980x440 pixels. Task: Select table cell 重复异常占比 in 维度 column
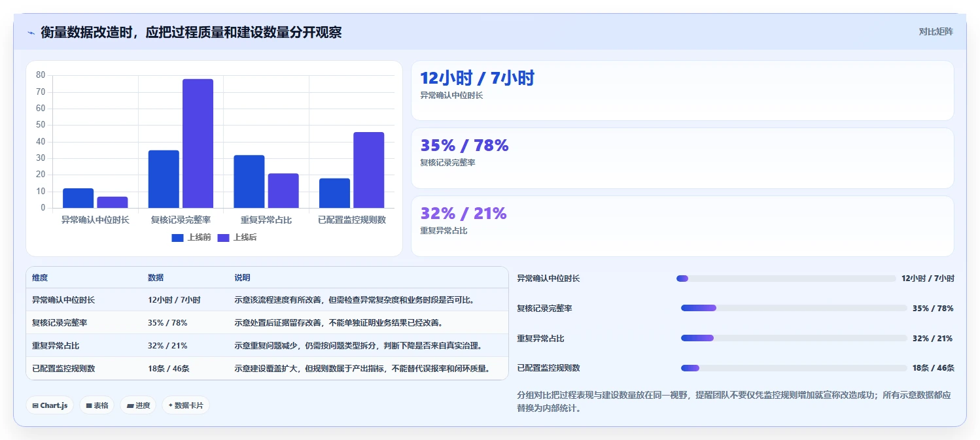pyautogui.click(x=56, y=346)
